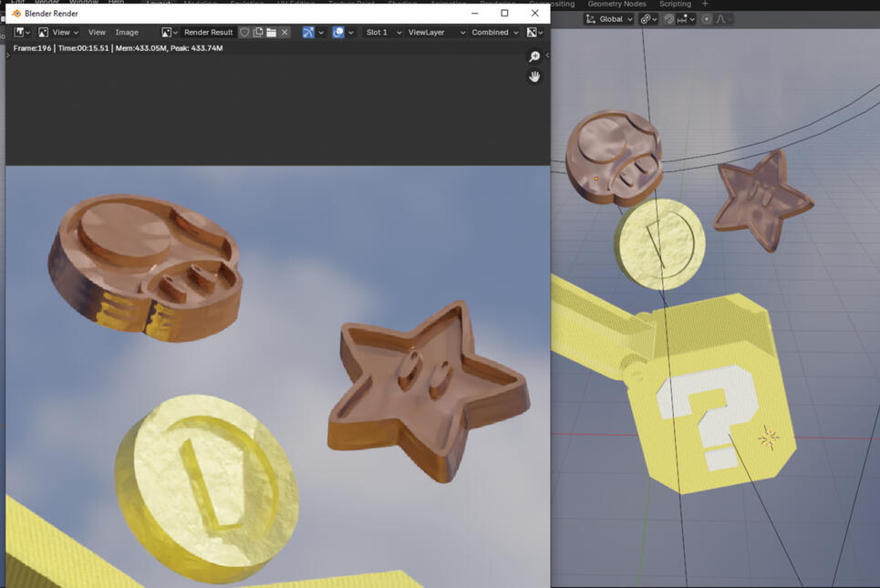The height and width of the screenshot is (588, 880).
Task: Toggle snapping magnet in viewport header
Action: (669, 19)
